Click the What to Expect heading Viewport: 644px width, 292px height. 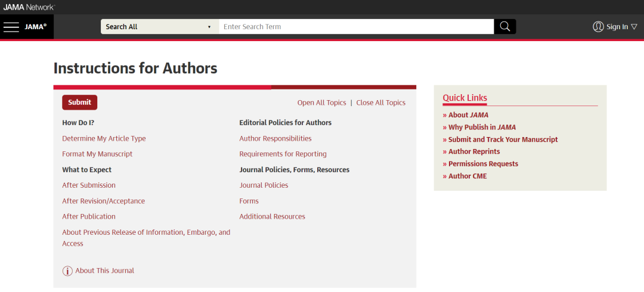[86, 170]
